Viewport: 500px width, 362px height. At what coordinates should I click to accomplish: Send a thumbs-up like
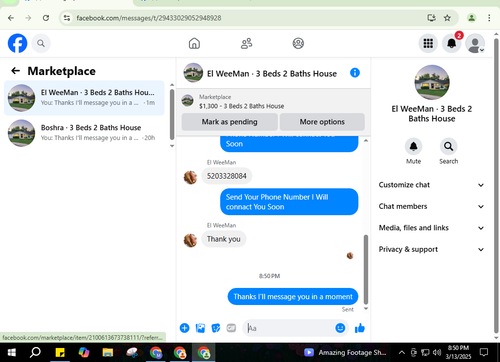[360, 328]
